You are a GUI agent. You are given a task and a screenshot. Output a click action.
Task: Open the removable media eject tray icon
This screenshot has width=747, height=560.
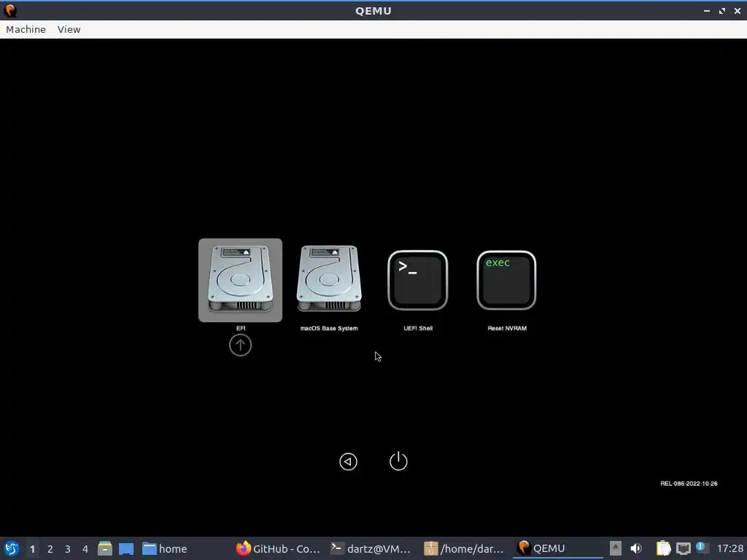click(616, 548)
